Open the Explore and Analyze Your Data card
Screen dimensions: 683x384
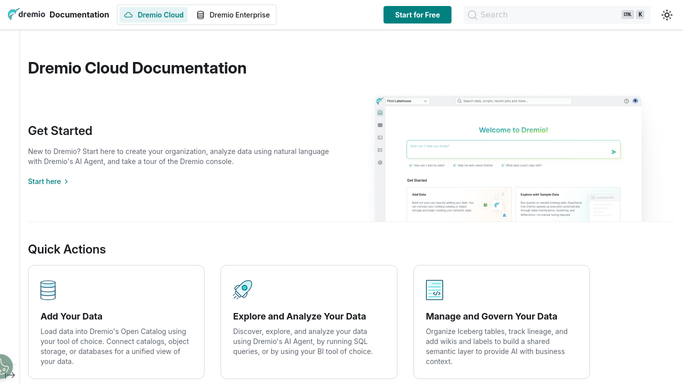click(309, 322)
